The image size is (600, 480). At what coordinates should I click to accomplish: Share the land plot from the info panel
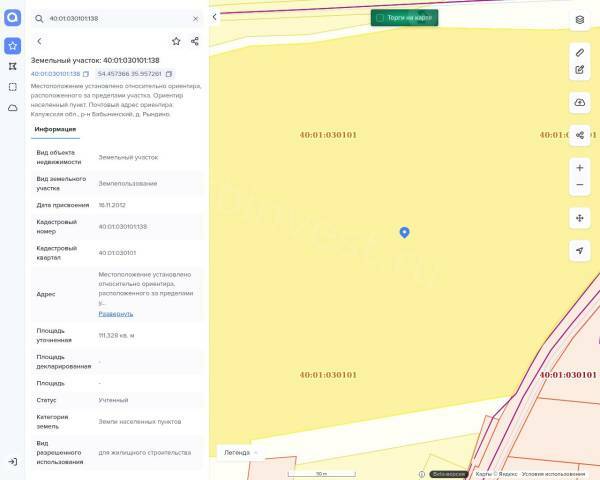[x=195, y=41]
